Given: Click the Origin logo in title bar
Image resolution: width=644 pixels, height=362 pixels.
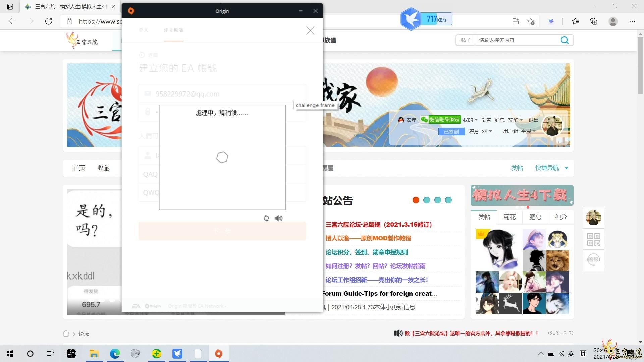Looking at the screenshot, I should tap(131, 11).
